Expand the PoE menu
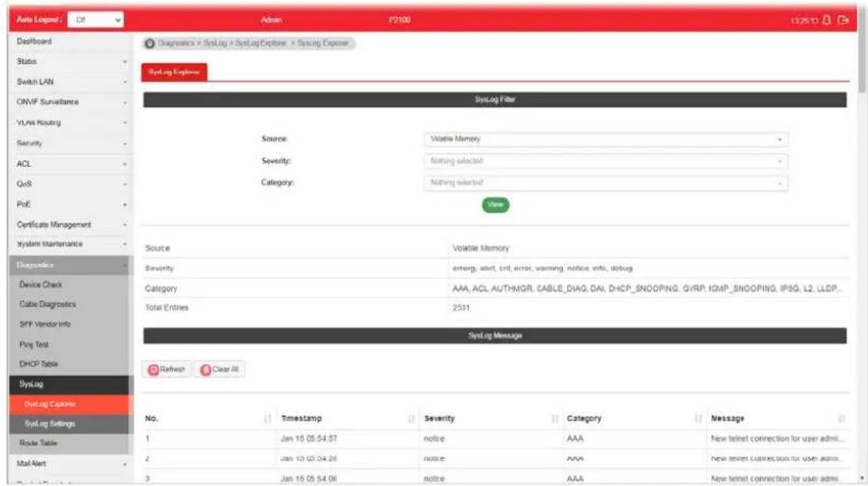 coord(71,205)
